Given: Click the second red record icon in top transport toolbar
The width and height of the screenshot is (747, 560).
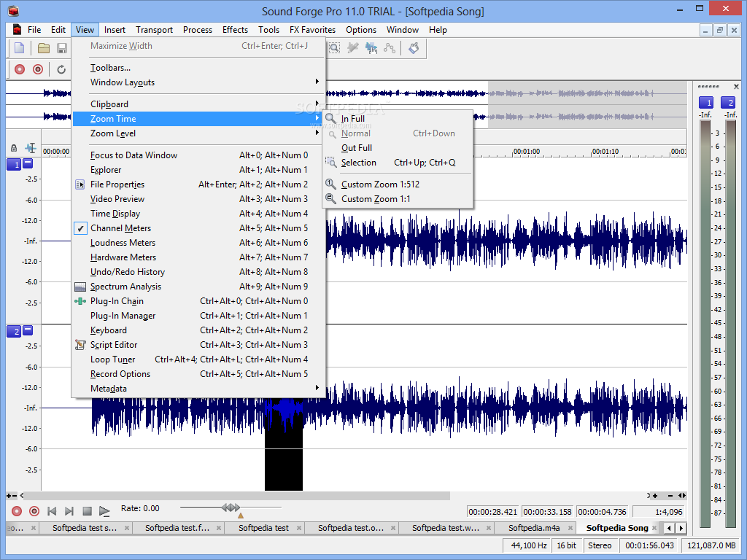Looking at the screenshot, I should [x=38, y=69].
